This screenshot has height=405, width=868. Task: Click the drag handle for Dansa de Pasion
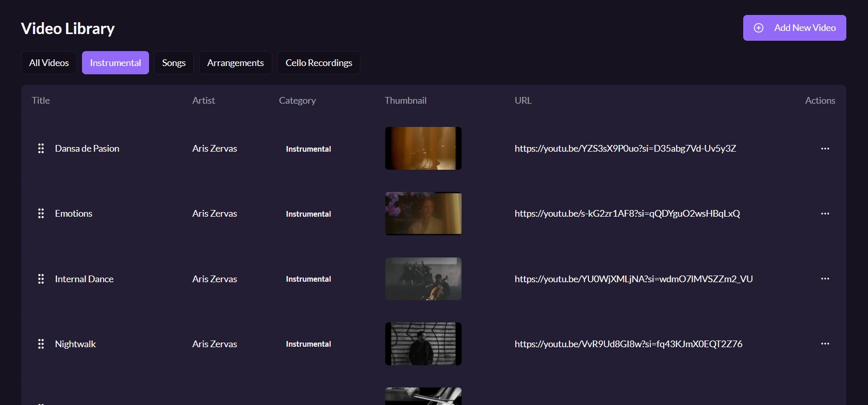[x=41, y=149]
